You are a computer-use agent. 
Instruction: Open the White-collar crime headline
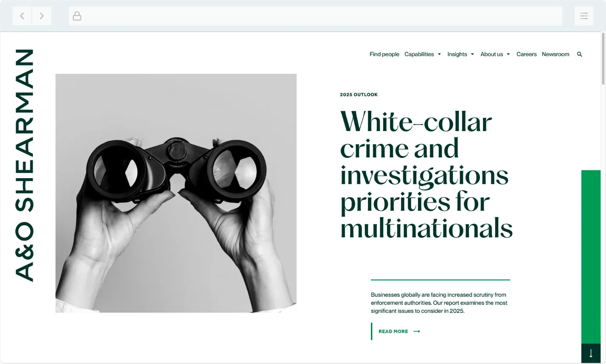[426, 175]
